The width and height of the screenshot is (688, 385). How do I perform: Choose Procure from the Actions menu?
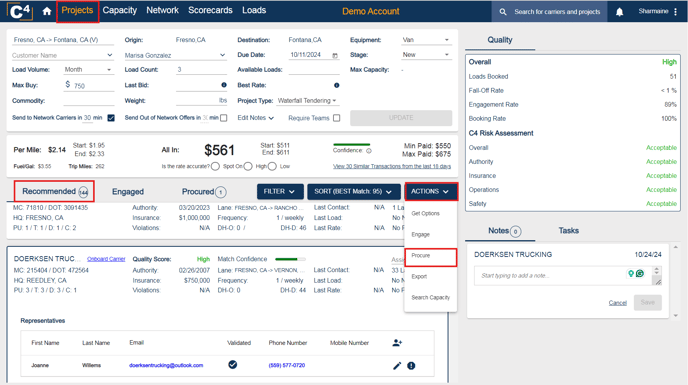pos(430,255)
